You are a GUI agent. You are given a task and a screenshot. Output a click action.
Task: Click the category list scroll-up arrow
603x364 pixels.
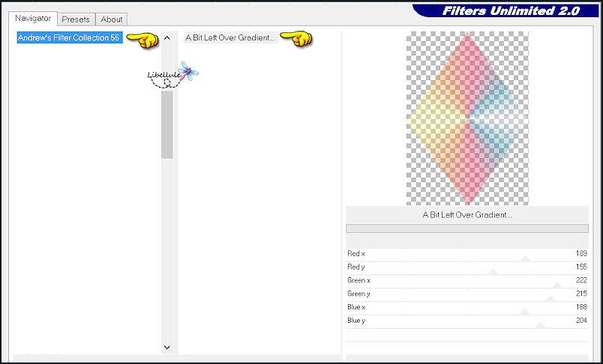pos(167,37)
